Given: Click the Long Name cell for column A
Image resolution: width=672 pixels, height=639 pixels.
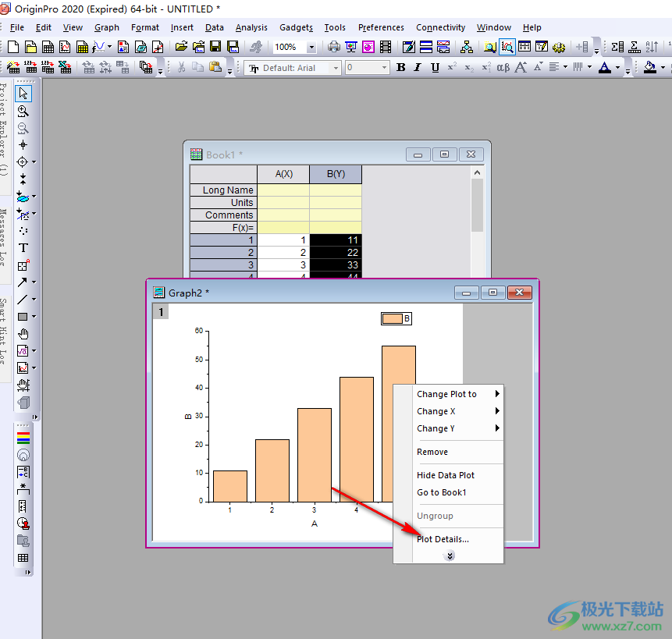Looking at the screenshot, I should 283,190.
